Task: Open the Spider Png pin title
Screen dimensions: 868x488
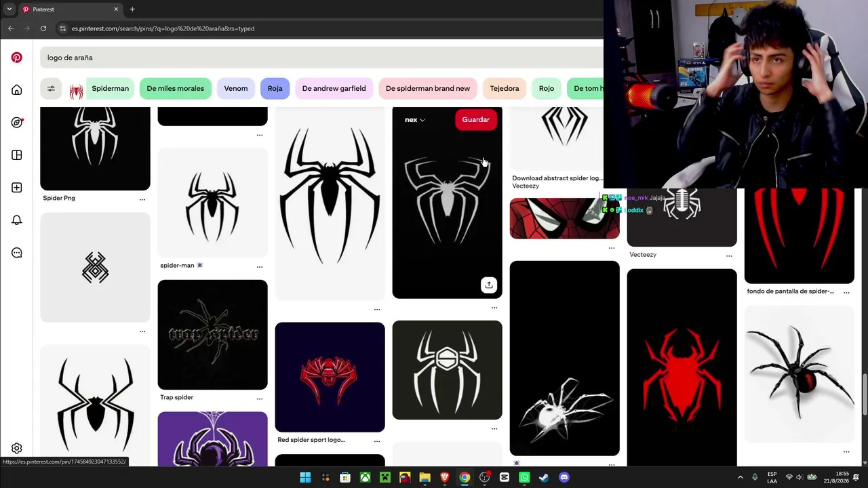Action: [59, 199]
